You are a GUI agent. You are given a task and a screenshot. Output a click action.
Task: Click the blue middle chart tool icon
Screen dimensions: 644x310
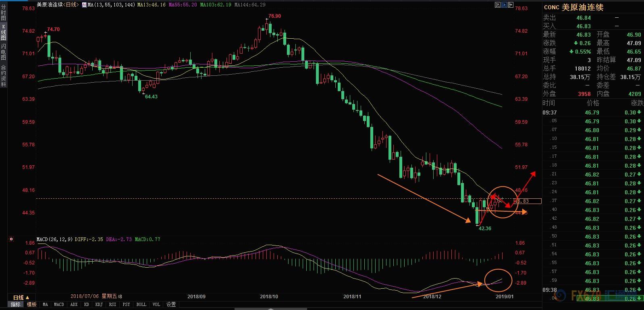pos(504,5)
